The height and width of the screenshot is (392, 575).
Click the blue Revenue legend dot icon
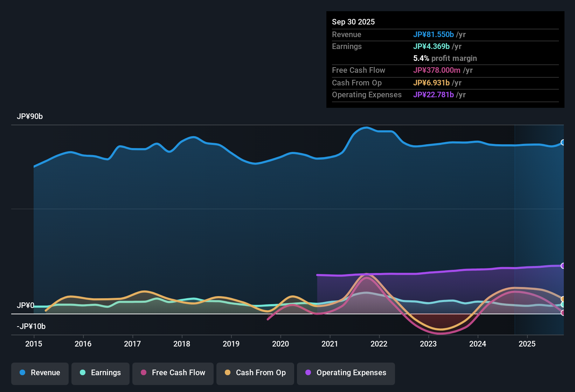[x=22, y=373]
